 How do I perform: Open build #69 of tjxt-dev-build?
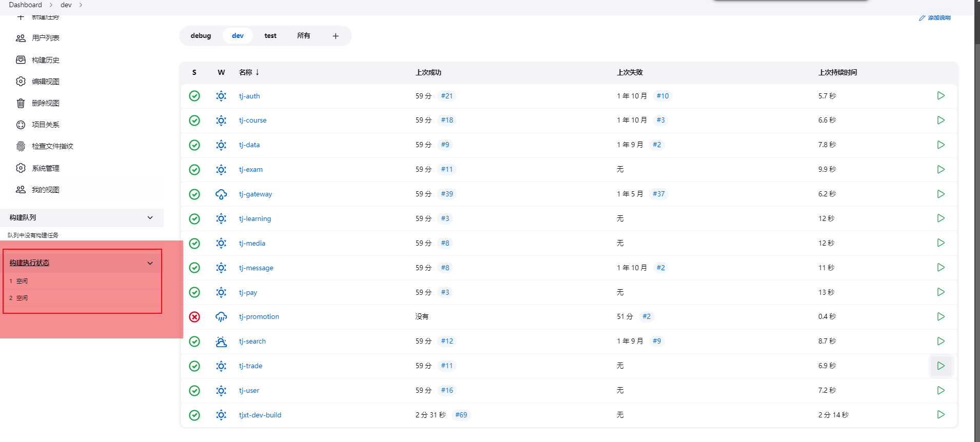pos(461,415)
